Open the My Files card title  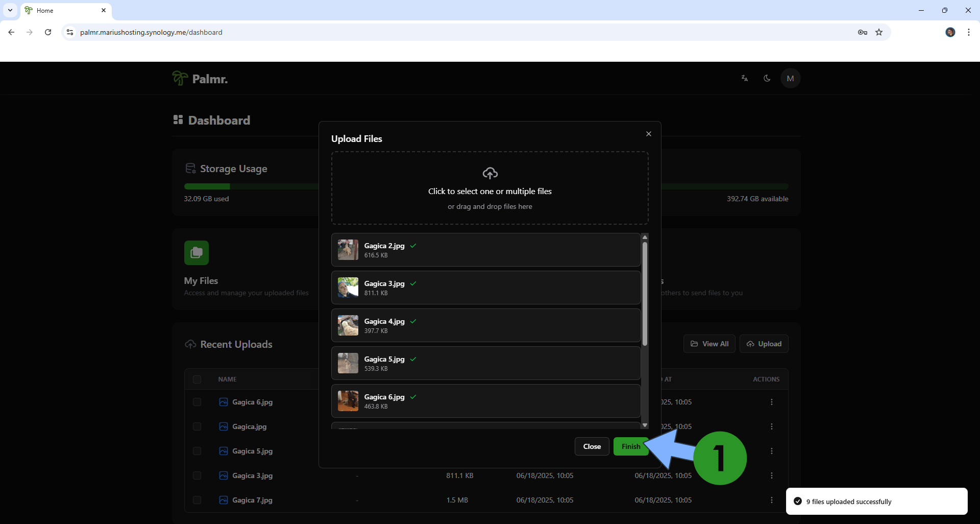(x=201, y=280)
